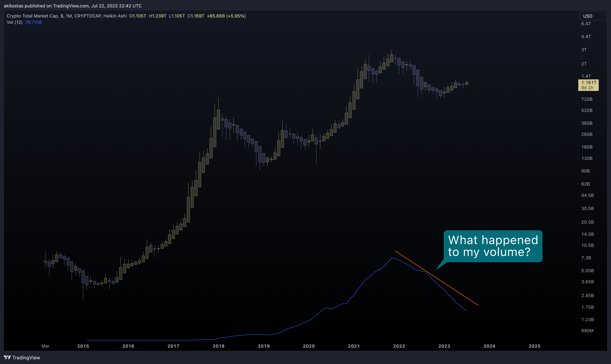Click the 520B price axis label
This screenshot has width=611, height=364.
tap(587, 110)
